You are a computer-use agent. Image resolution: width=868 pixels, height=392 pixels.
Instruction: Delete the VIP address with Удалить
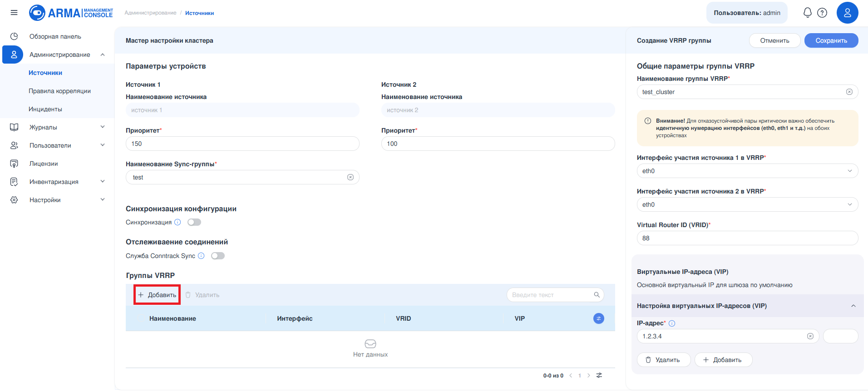[664, 360]
